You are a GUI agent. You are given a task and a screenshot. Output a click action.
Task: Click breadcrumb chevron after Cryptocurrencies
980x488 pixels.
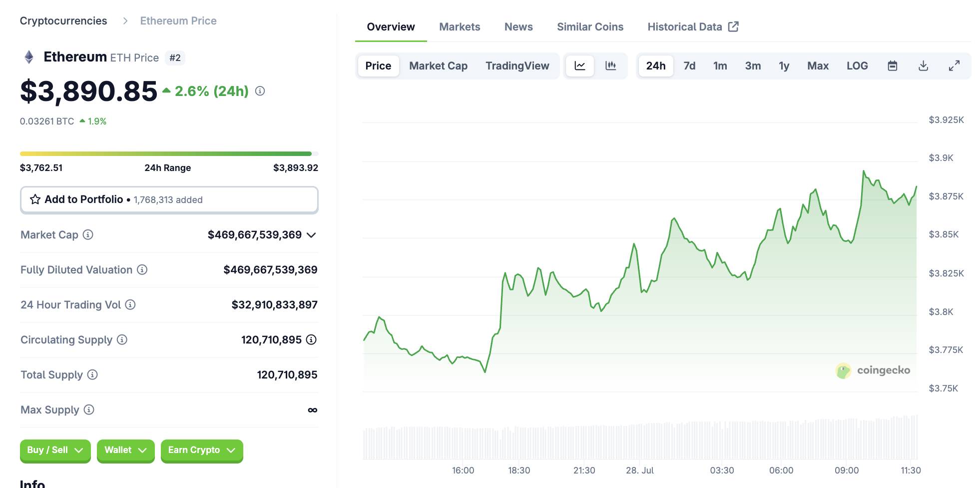(x=125, y=21)
